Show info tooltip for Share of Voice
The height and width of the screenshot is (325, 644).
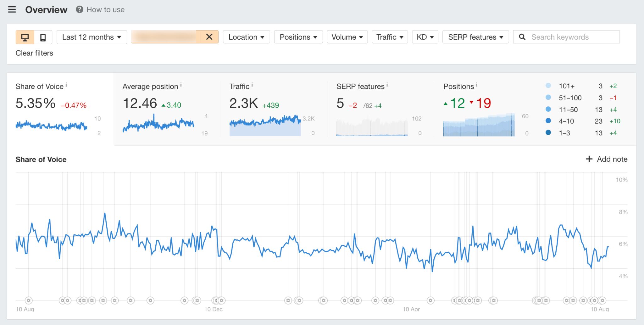pos(66,85)
